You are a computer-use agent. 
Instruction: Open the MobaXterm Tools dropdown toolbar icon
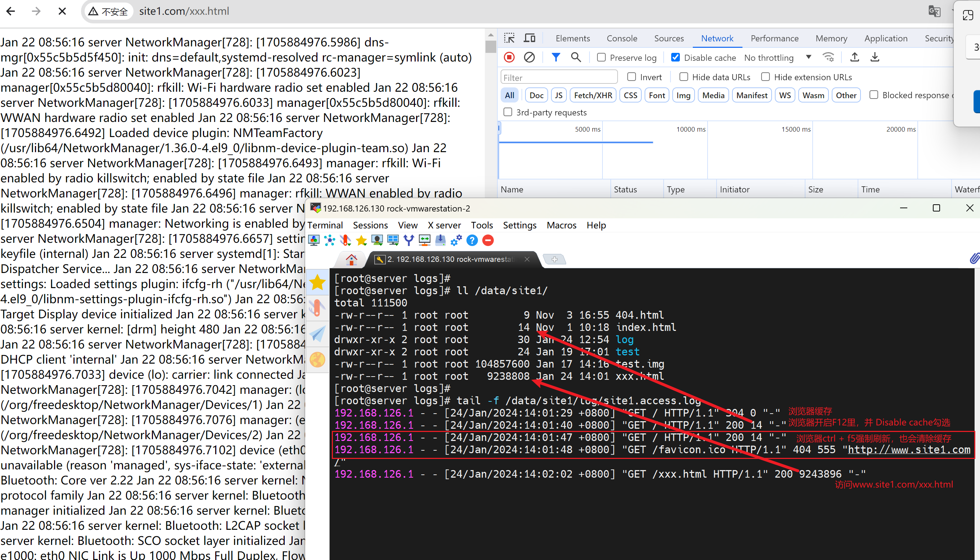pos(346,240)
